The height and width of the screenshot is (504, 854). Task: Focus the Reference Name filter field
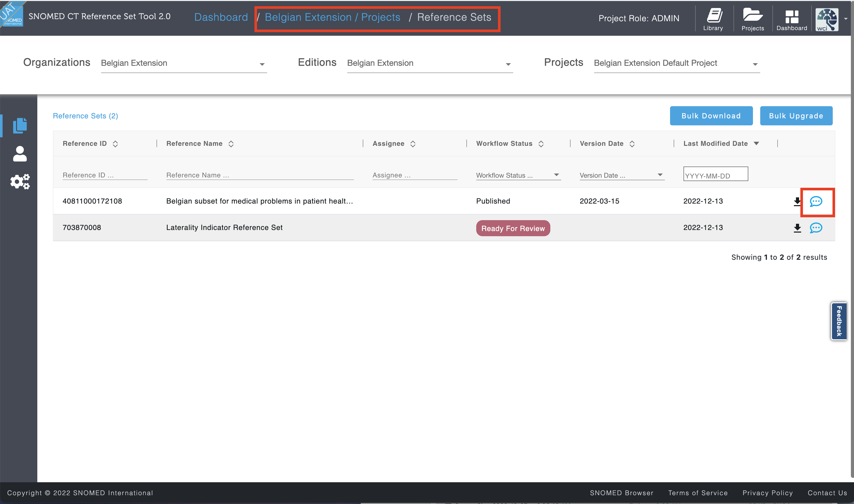[260, 175]
